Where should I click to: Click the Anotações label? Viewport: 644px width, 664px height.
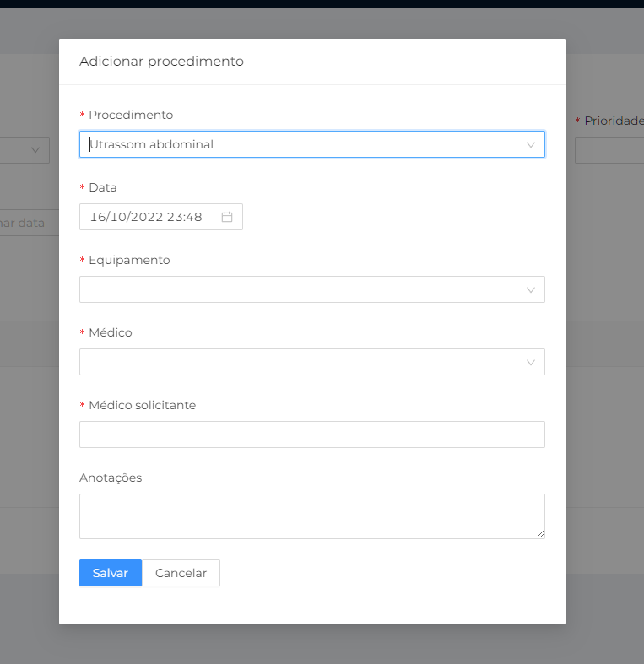point(111,478)
